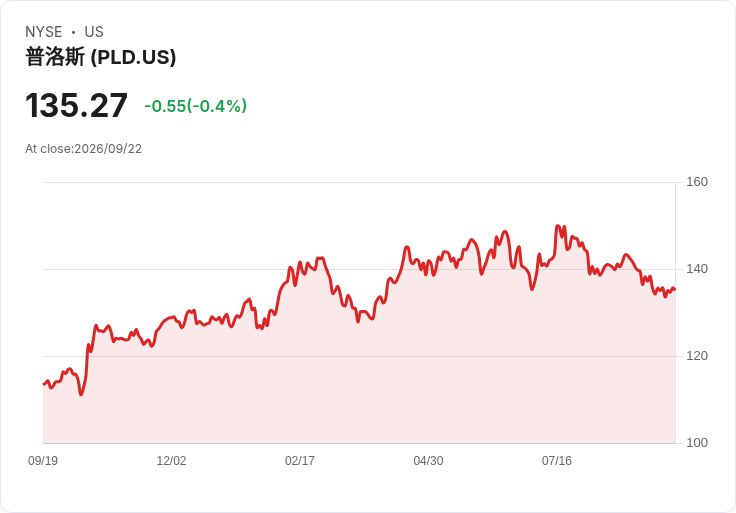This screenshot has width=736, height=513.
Task: Click the NYSE exchange label
Action: (44, 32)
